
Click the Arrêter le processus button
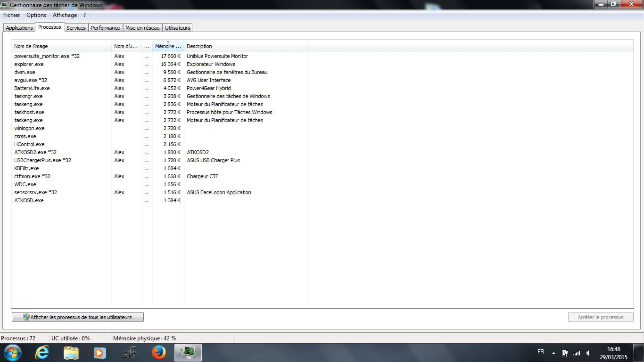601,317
